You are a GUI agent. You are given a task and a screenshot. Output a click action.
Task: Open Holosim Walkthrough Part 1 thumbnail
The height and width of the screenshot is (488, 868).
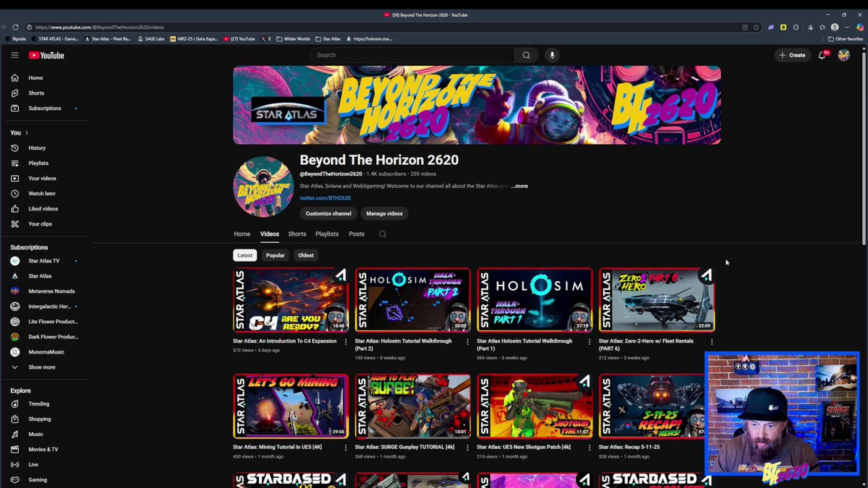(x=535, y=300)
